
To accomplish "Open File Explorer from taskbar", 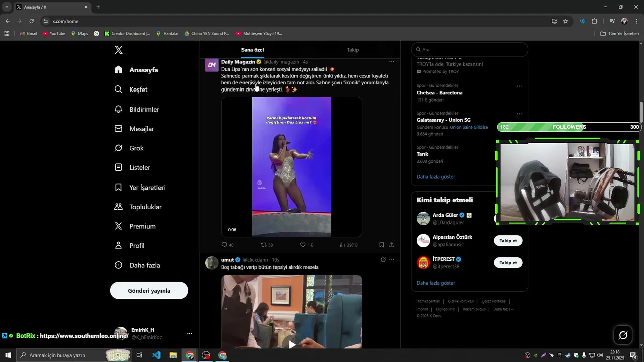I will (x=173, y=355).
